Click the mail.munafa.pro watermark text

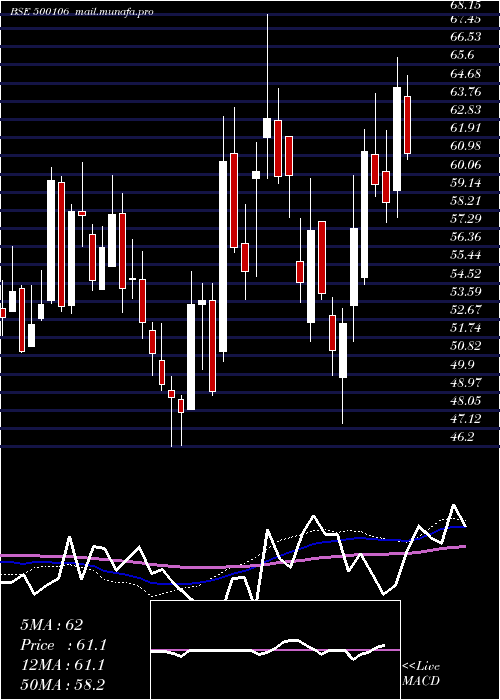coord(116,12)
